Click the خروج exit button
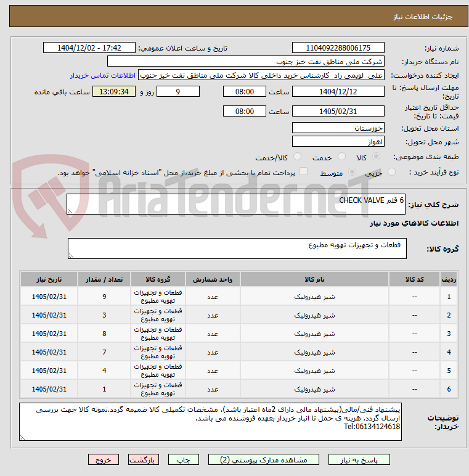Screen dimensions: 469x476 104,459
